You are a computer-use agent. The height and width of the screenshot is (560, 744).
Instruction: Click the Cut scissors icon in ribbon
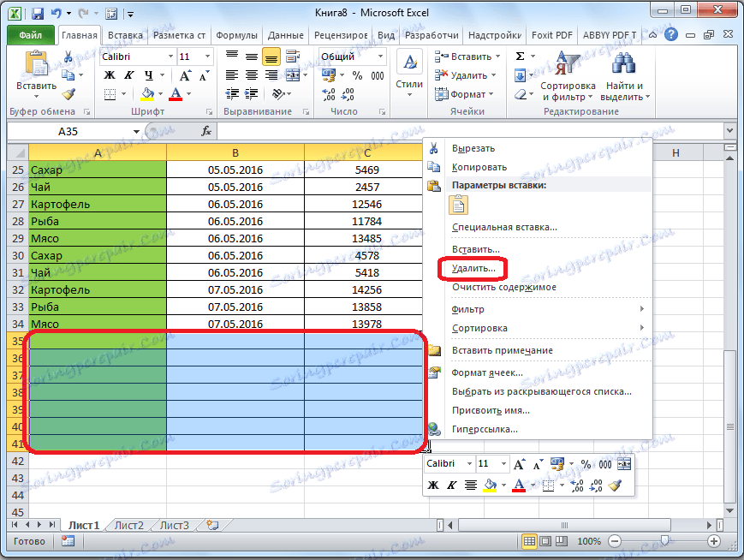(x=68, y=57)
